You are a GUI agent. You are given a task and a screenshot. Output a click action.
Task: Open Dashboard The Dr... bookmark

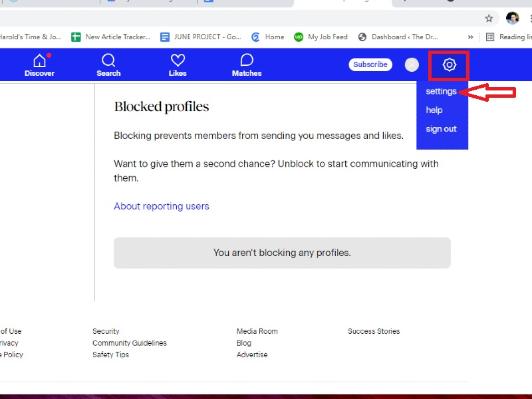[x=398, y=37]
